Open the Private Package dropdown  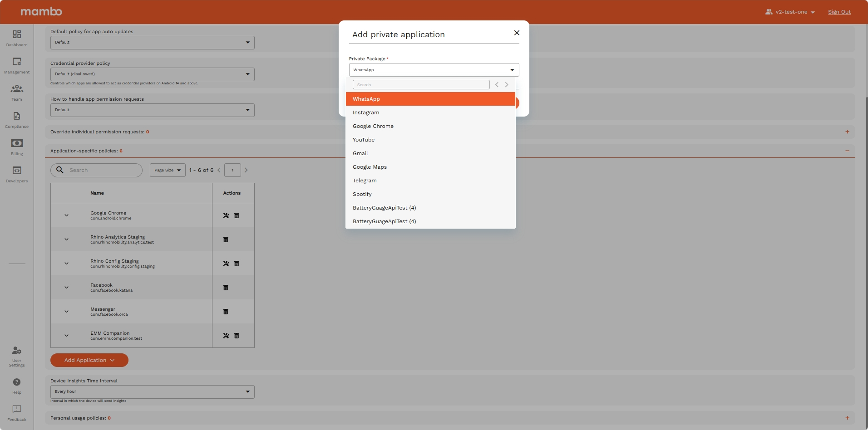point(434,70)
